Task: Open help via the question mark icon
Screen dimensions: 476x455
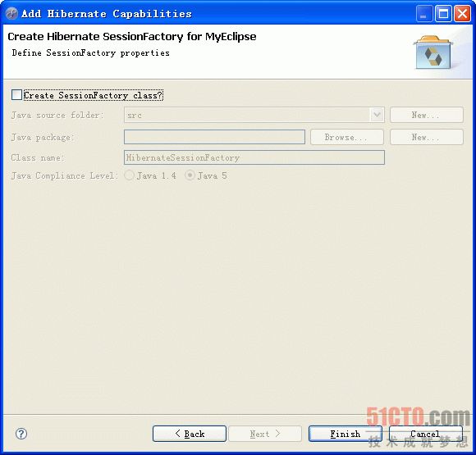Action: click(x=21, y=434)
